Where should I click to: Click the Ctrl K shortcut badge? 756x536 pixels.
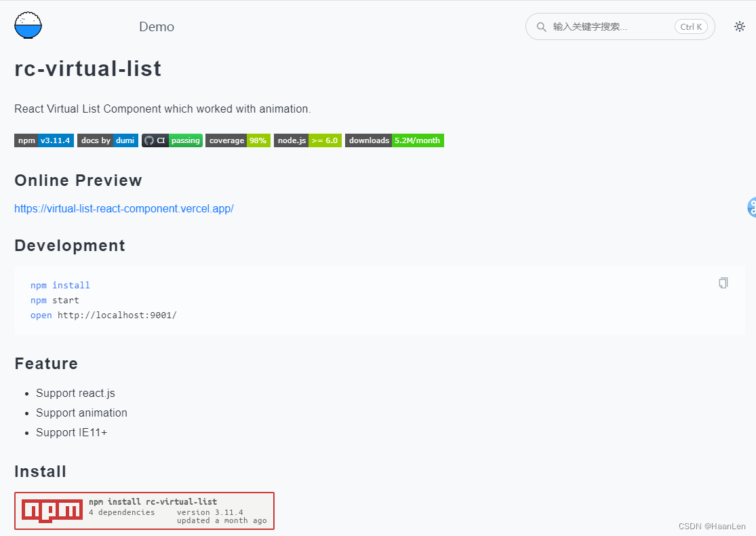(691, 26)
